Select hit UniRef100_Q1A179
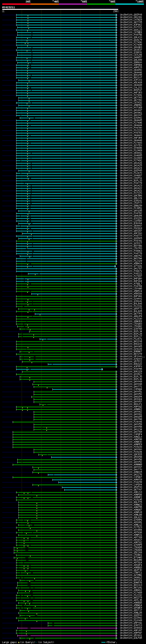The width and height of the screenshot is (146, 644). coord(131,40)
